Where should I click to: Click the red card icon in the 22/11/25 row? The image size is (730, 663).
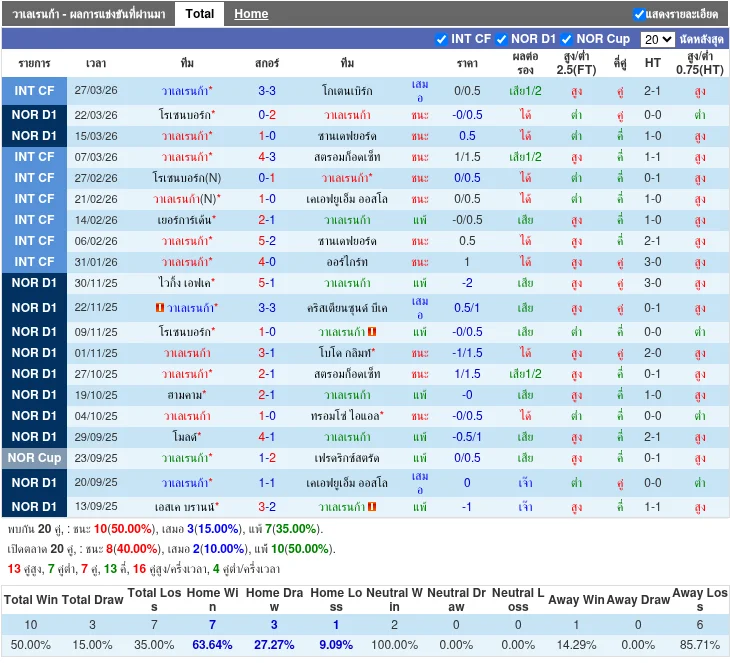point(160,307)
